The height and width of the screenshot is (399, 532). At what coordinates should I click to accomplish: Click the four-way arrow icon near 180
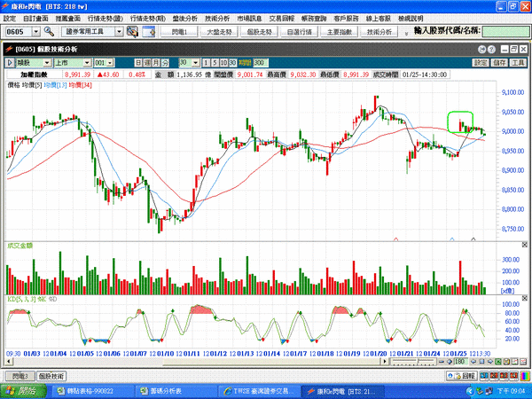coord(450,362)
